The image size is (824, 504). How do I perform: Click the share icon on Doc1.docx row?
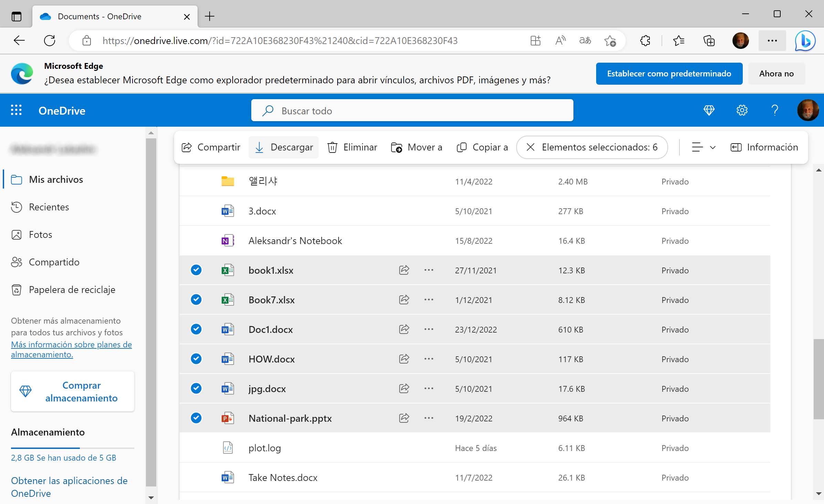(x=404, y=329)
